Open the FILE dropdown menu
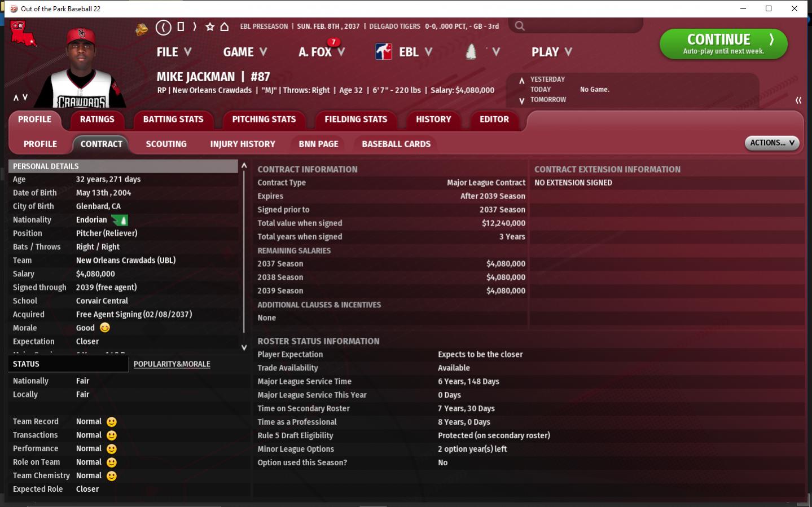 pos(174,52)
